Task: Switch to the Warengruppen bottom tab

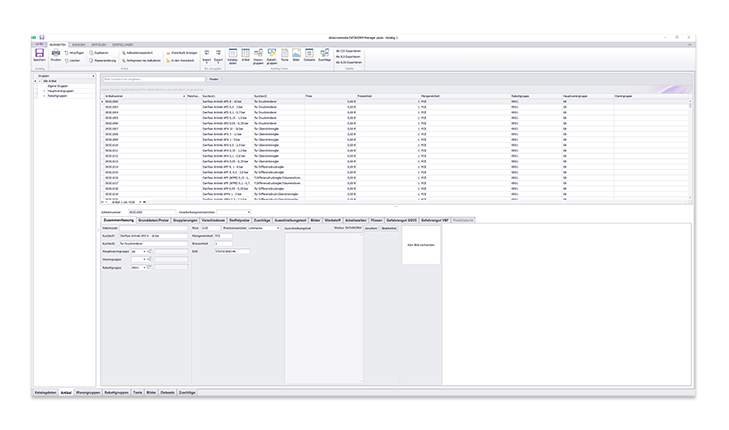Action: [88, 393]
